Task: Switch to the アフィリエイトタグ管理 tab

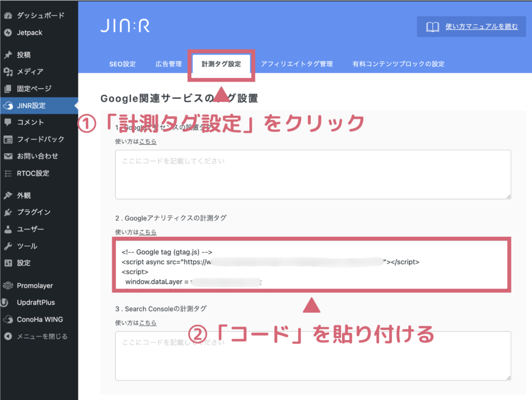Action: (297, 64)
